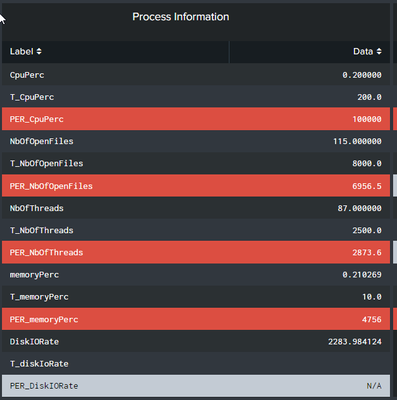Image resolution: width=397 pixels, height=400 pixels.
Task: Click the N/A value cell
Action: click(x=374, y=386)
